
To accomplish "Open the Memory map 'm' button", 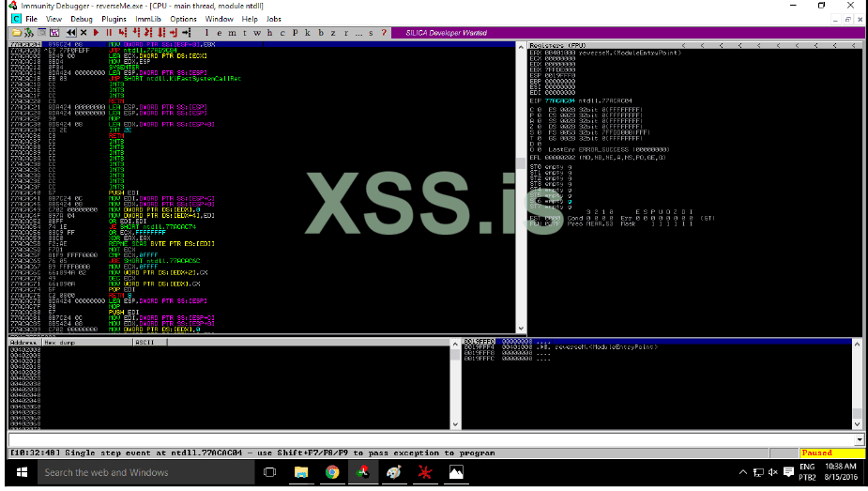I will coord(232,32).
